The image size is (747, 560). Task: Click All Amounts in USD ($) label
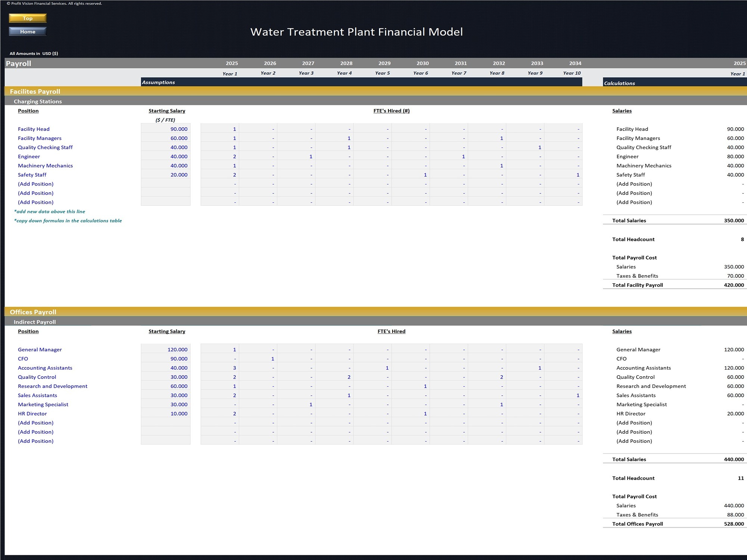[34, 53]
